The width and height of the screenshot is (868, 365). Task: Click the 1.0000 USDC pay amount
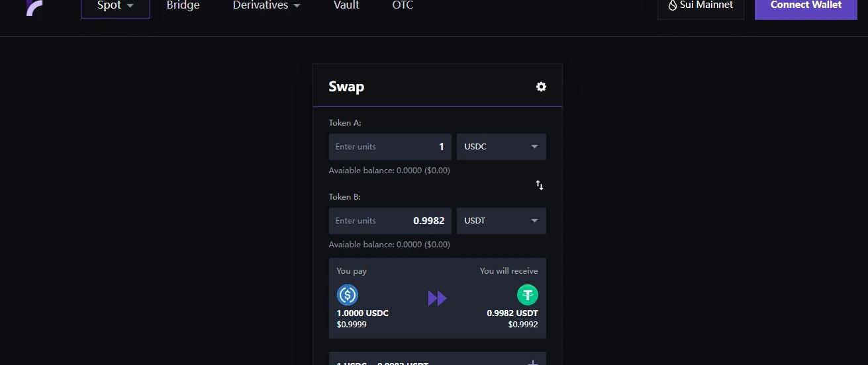pyautogui.click(x=363, y=313)
